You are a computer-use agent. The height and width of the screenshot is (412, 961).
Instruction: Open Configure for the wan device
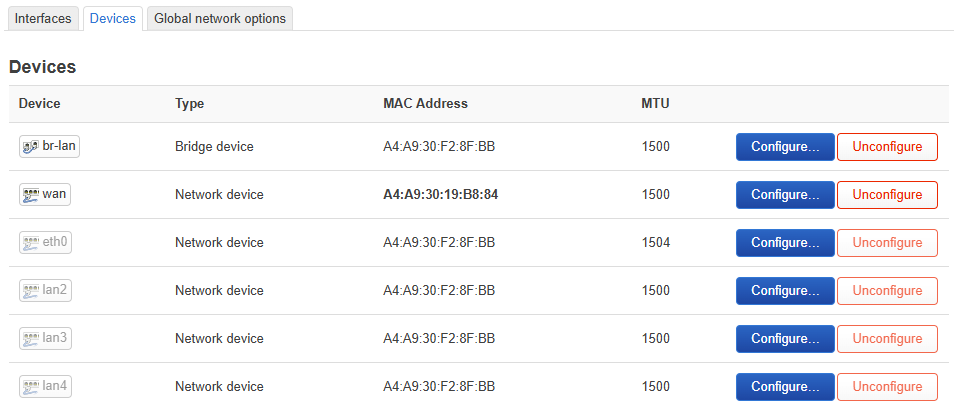785,194
